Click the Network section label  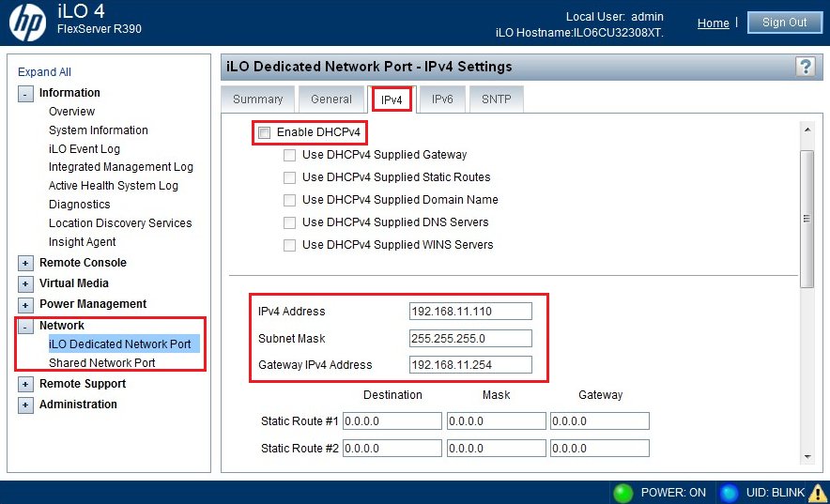(x=62, y=326)
